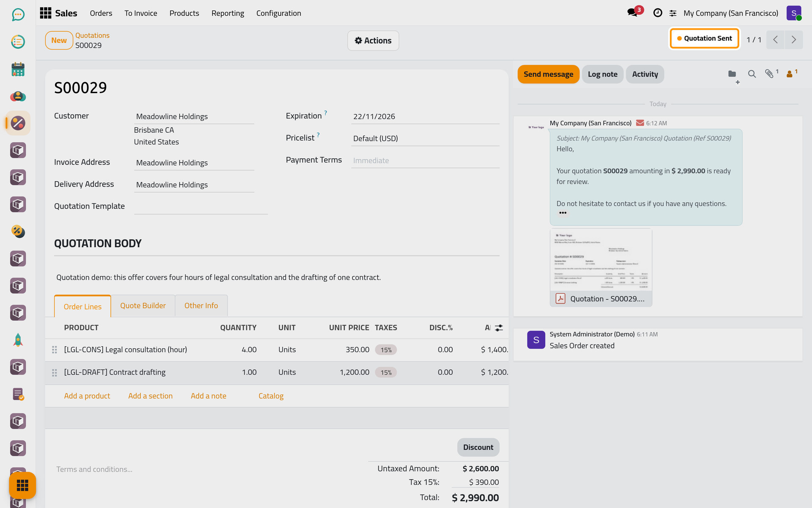Open the Catalog link
Image resolution: width=812 pixels, height=508 pixels.
tap(271, 396)
